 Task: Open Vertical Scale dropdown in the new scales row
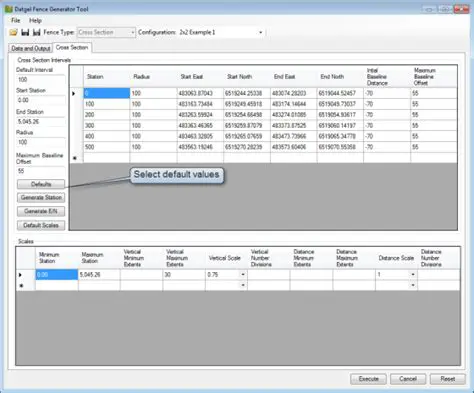[x=243, y=285]
